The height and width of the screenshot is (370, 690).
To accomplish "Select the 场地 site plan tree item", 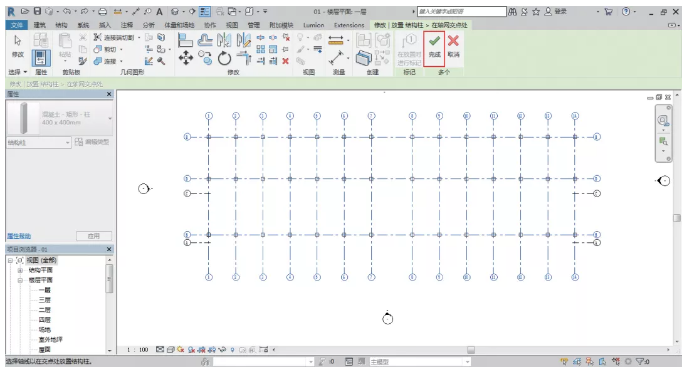I will click(x=44, y=330).
